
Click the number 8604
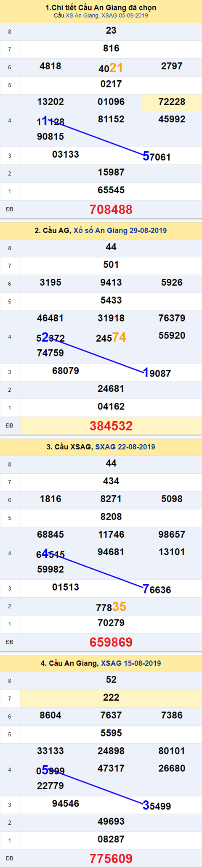(50, 715)
